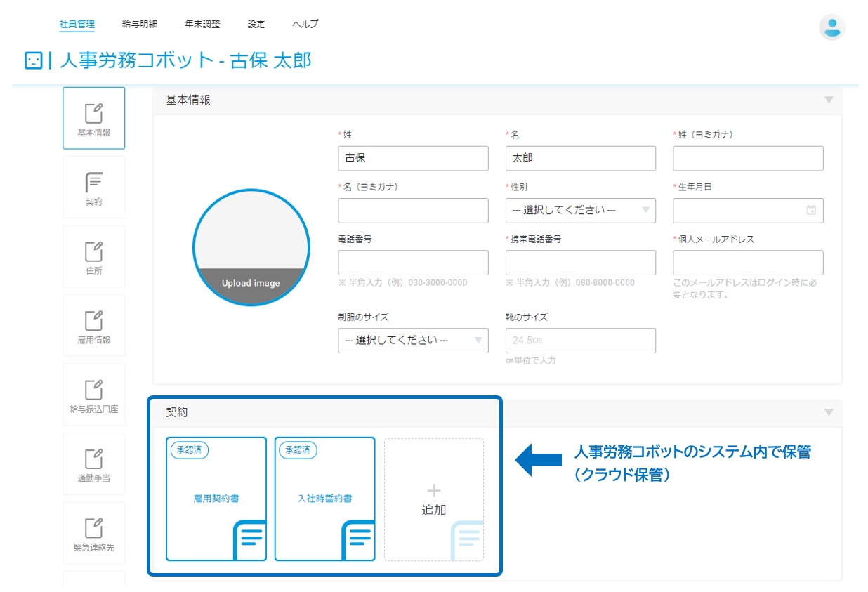Click the 電話番号 input field
This screenshot has width=868, height=592.
413,263
